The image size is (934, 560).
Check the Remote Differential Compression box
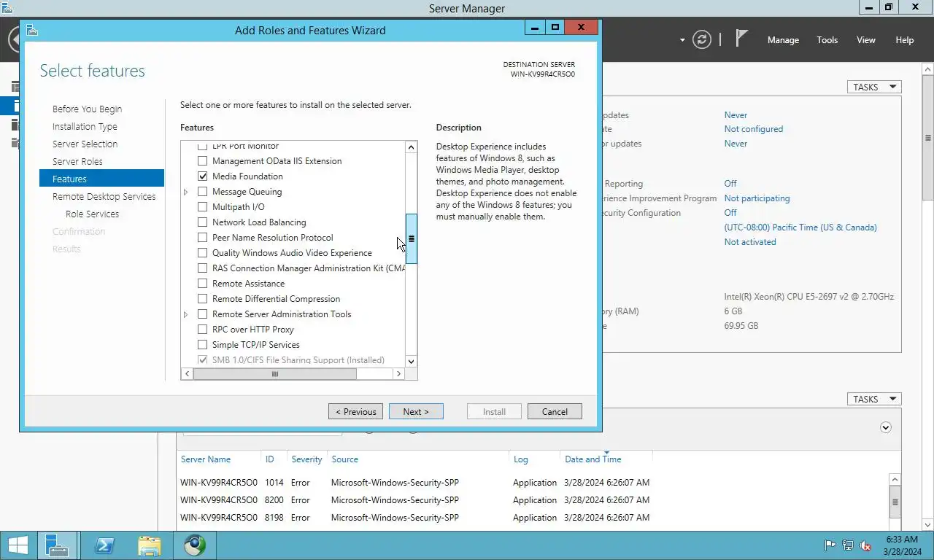click(203, 299)
